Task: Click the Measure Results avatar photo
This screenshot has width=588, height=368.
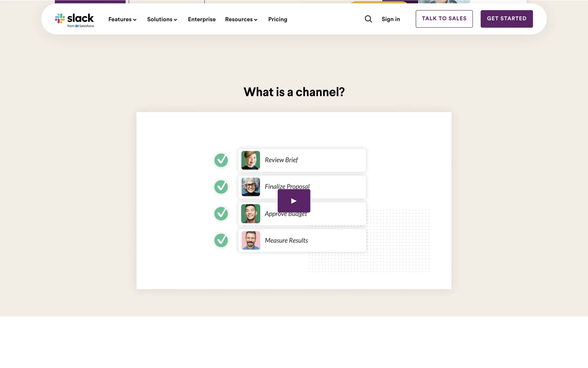Action: click(251, 240)
